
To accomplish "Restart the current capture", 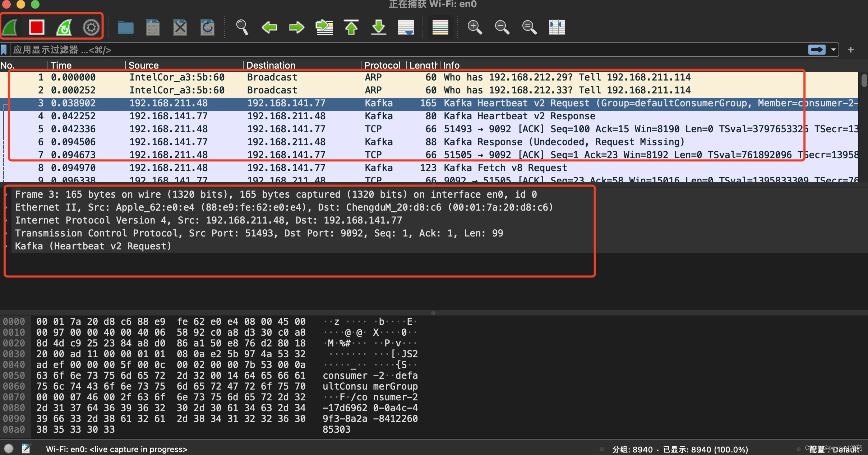I will pyautogui.click(x=64, y=27).
